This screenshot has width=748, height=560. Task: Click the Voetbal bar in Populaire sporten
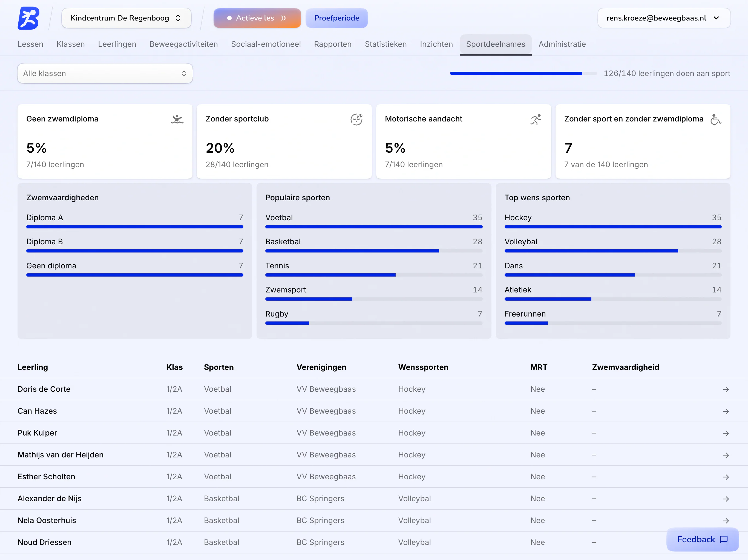click(x=374, y=227)
